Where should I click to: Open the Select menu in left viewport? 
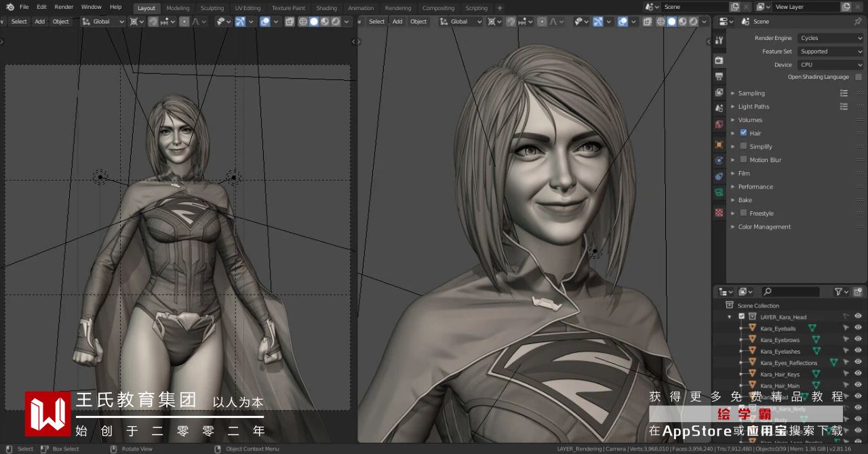(x=19, y=22)
